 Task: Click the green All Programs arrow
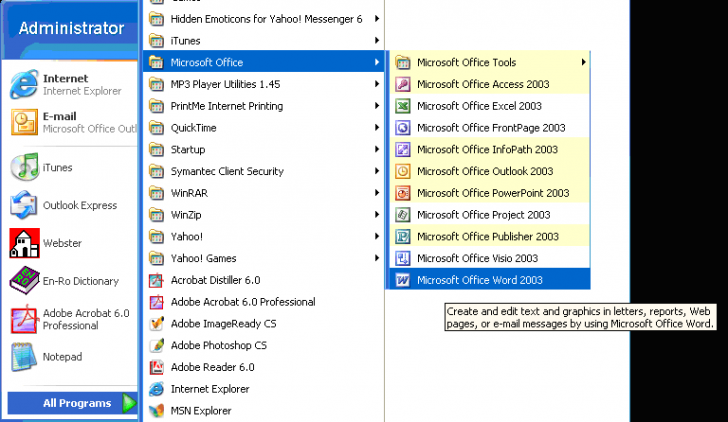(129, 403)
